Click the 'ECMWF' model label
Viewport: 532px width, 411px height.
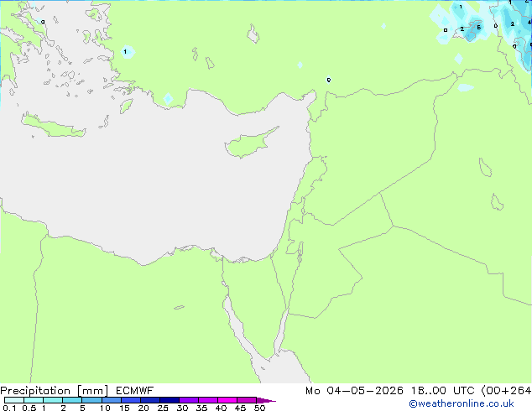point(135,391)
